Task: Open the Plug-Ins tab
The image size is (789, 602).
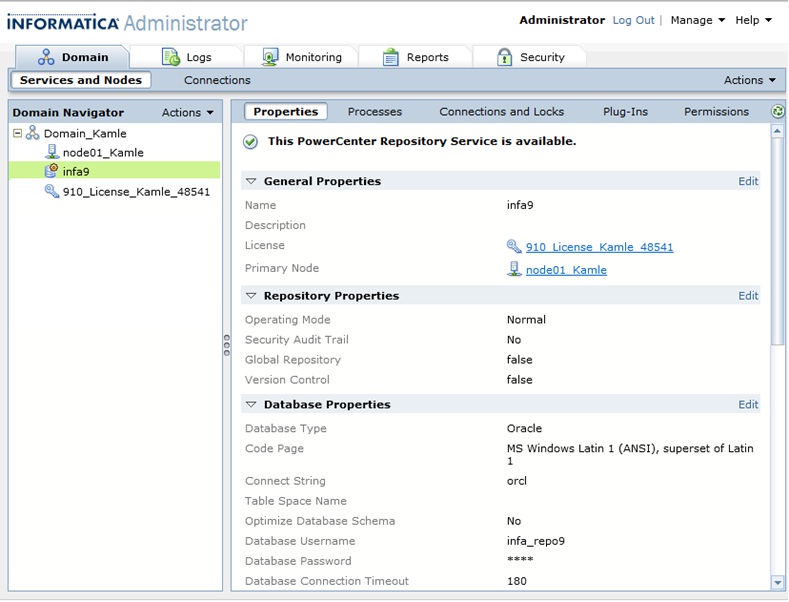Action: point(625,112)
